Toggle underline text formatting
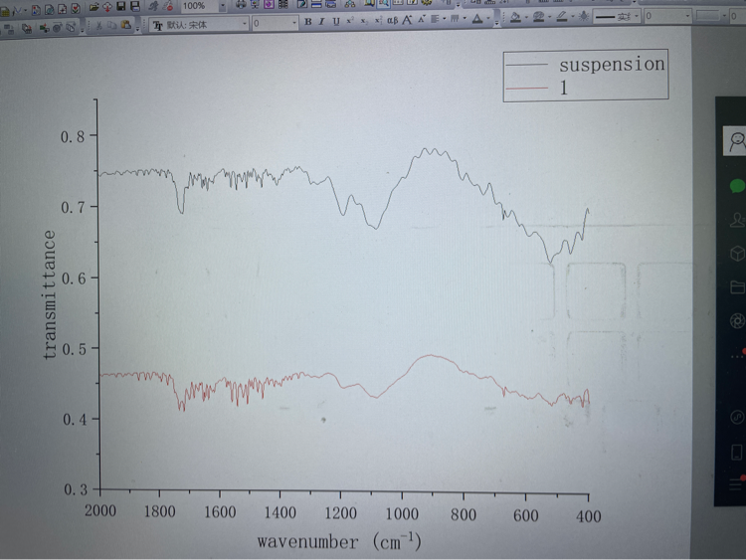The width and height of the screenshot is (746, 560). (335, 21)
